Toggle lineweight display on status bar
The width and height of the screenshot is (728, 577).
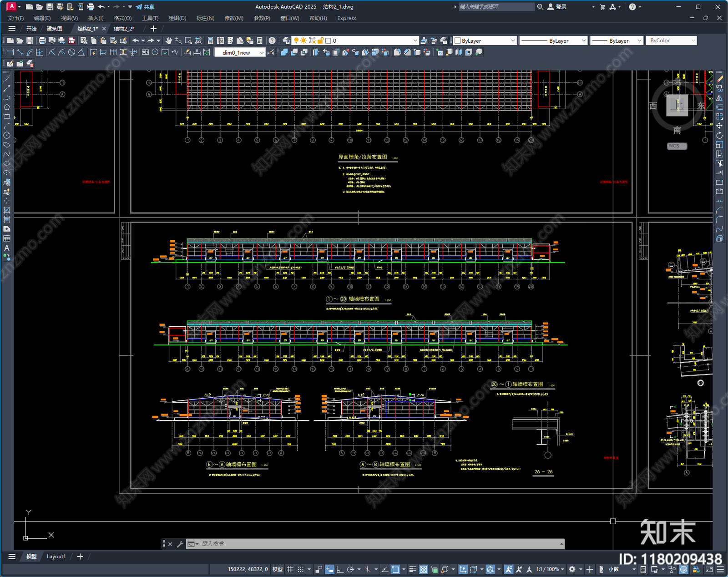click(413, 569)
